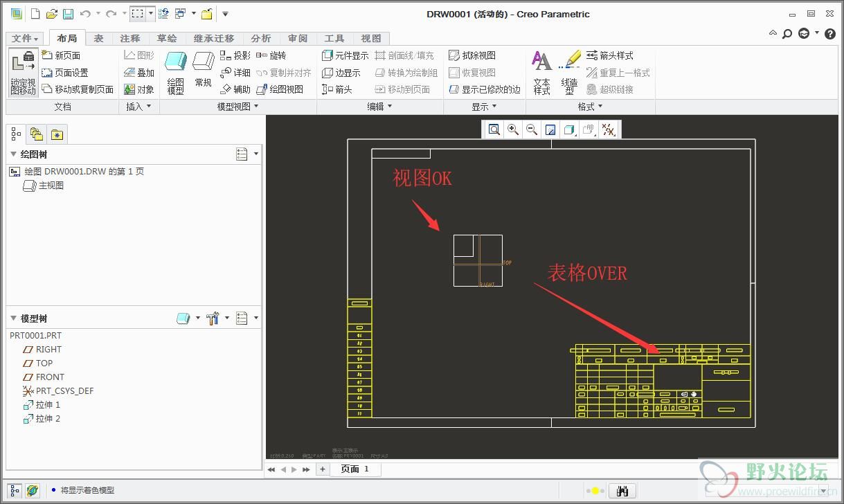844x504 pixels.
Task: Click 新页面 to add a new sheet
Action: click(61, 55)
